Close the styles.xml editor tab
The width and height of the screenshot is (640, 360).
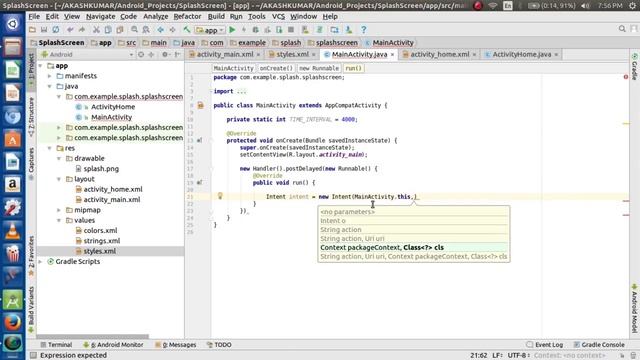point(313,55)
